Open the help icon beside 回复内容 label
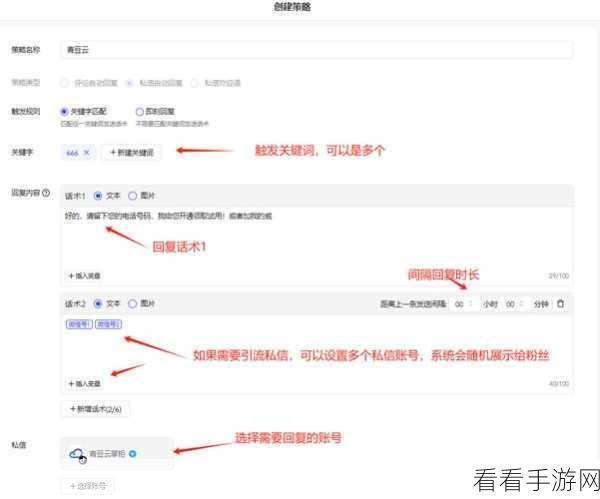Viewport: 600px width, 499px height. click(46, 193)
